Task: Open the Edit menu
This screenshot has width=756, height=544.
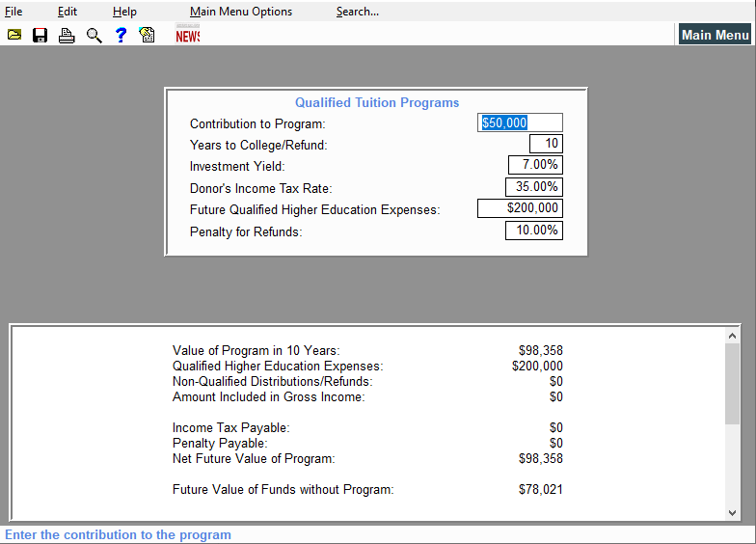Action: 67,12
